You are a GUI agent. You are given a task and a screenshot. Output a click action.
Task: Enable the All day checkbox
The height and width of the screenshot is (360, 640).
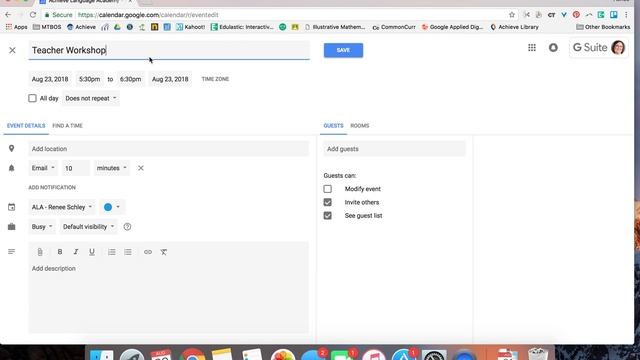pos(32,98)
